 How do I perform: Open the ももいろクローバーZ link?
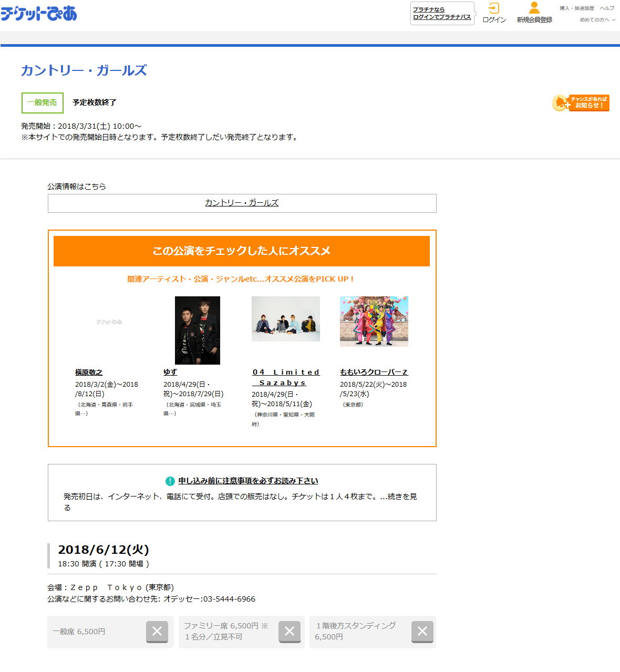374,372
